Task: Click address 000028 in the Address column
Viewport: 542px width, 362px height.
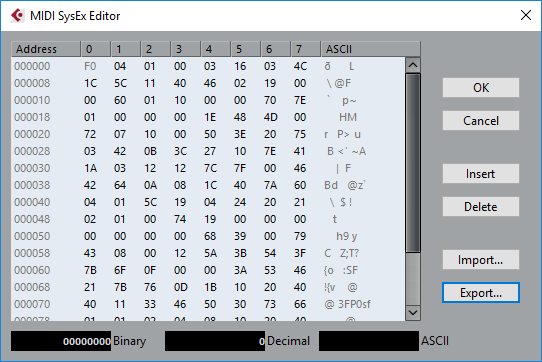Action: (x=32, y=151)
